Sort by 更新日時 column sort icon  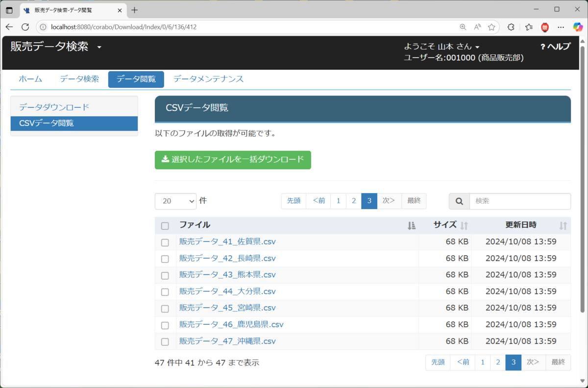(563, 225)
